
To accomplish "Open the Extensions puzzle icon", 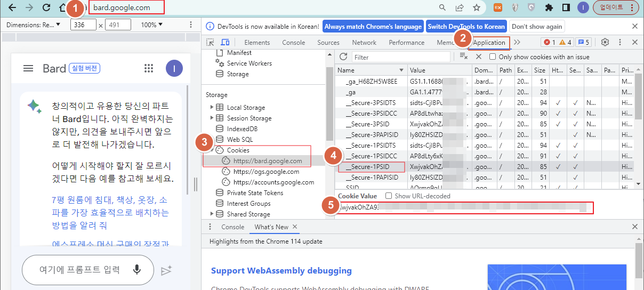I will [x=549, y=7].
